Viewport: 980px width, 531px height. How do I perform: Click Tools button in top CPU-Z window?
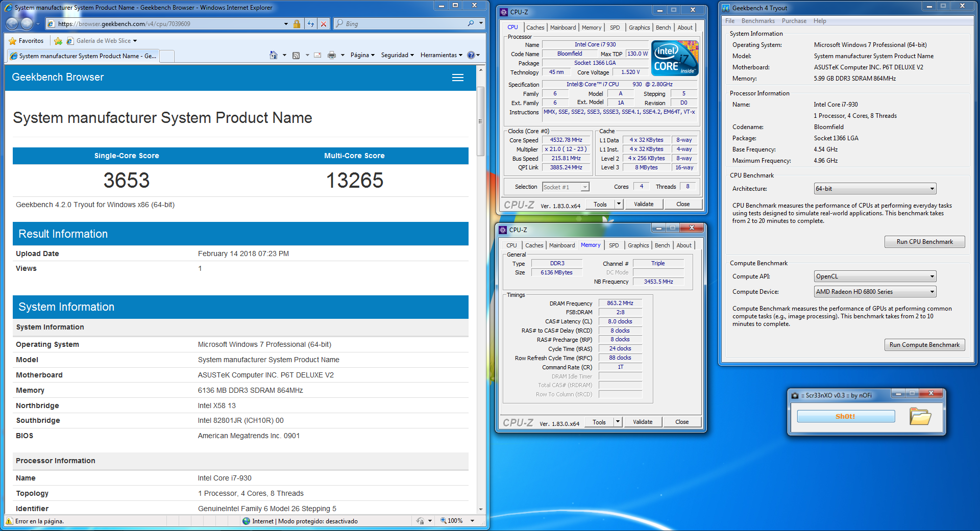pyautogui.click(x=600, y=204)
